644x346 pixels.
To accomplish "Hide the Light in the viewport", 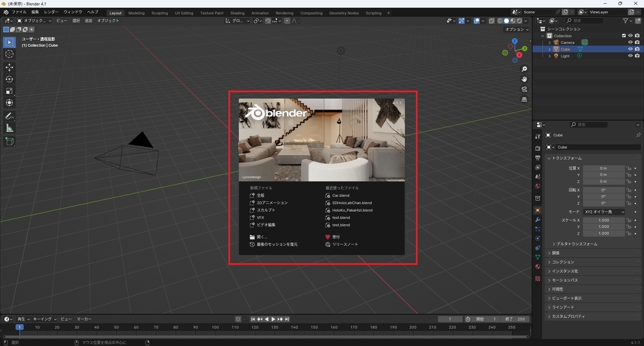I will [631, 56].
